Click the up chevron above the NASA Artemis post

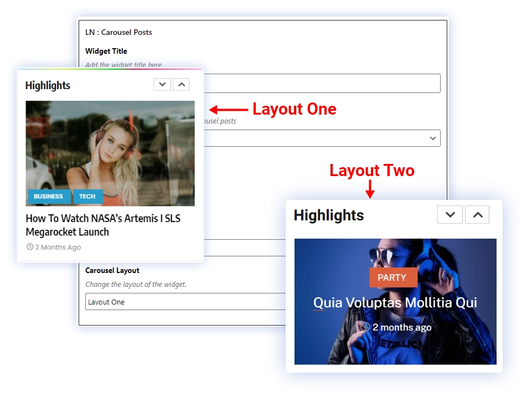pos(181,84)
